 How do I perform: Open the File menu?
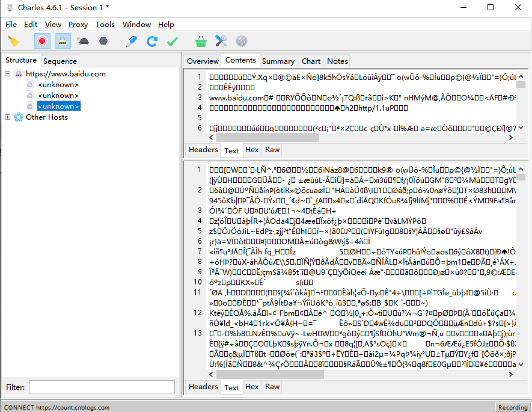pos(11,25)
